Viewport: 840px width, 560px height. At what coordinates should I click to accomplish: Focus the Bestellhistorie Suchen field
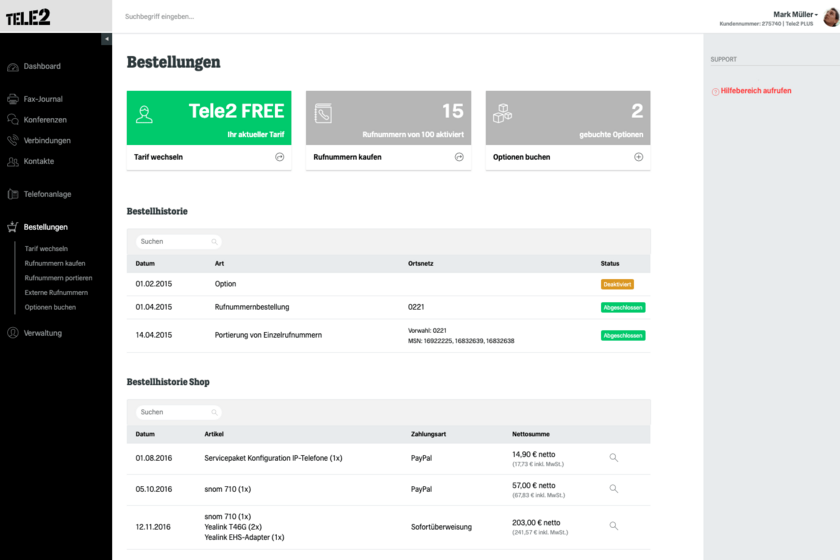coord(178,242)
